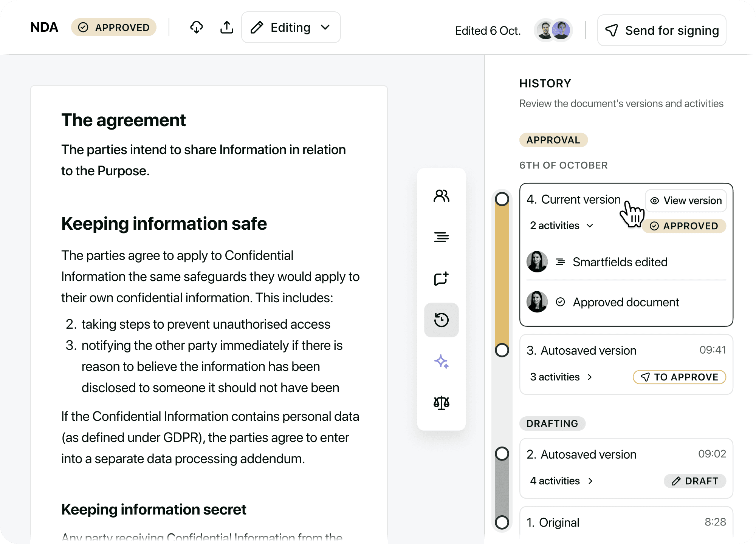Expand 4 activities of version 2

point(561,481)
